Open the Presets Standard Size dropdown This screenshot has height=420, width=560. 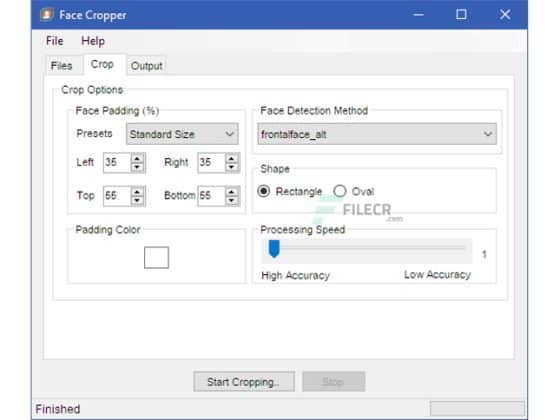coord(182,134)
